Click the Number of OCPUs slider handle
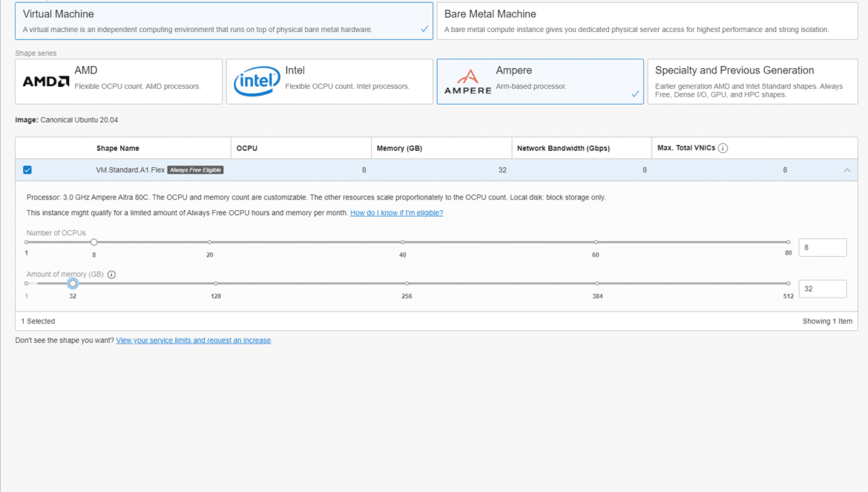The width and height of the screenshot is (868, 492). pos(94,242)
